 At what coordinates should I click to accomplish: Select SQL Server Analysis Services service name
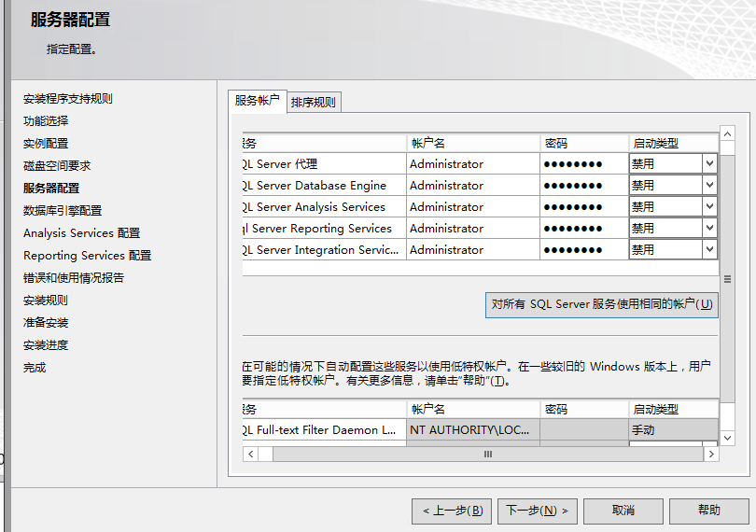[x=325, y=207]
